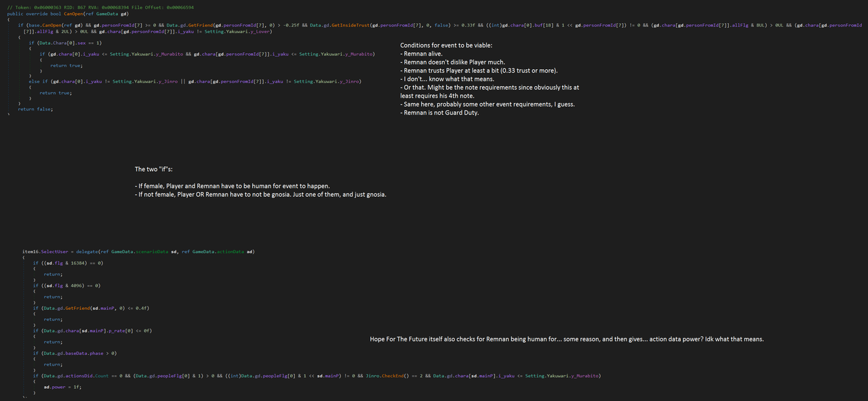Click 'return true;' below the y_Murabito check

(x=66, y=65)
